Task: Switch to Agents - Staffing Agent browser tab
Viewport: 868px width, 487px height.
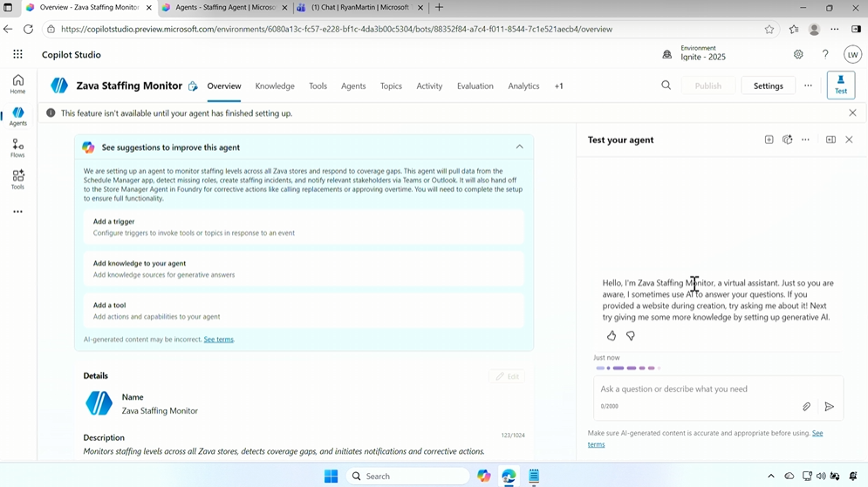Action: point(226,8)
